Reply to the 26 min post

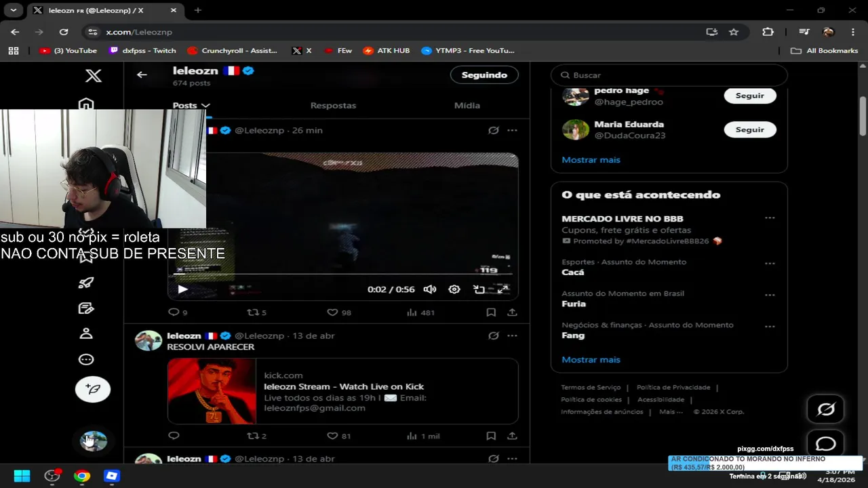pos(174,312)
